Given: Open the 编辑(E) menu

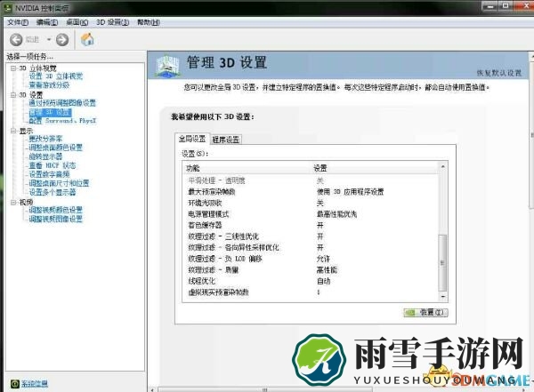Looking at the screenshot, I should pyautogui.click(x=47, y=22).
